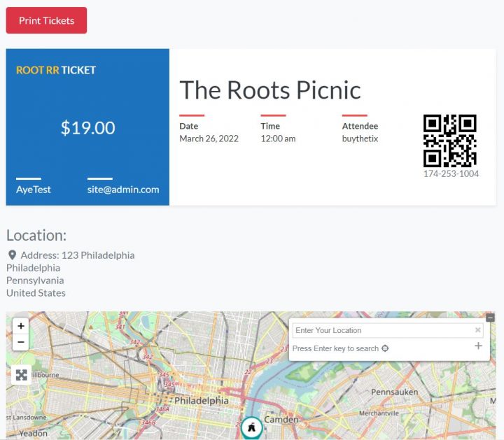Click the ticket QR code
Viewport: 504px width, 440px height.
pos(450,141)
